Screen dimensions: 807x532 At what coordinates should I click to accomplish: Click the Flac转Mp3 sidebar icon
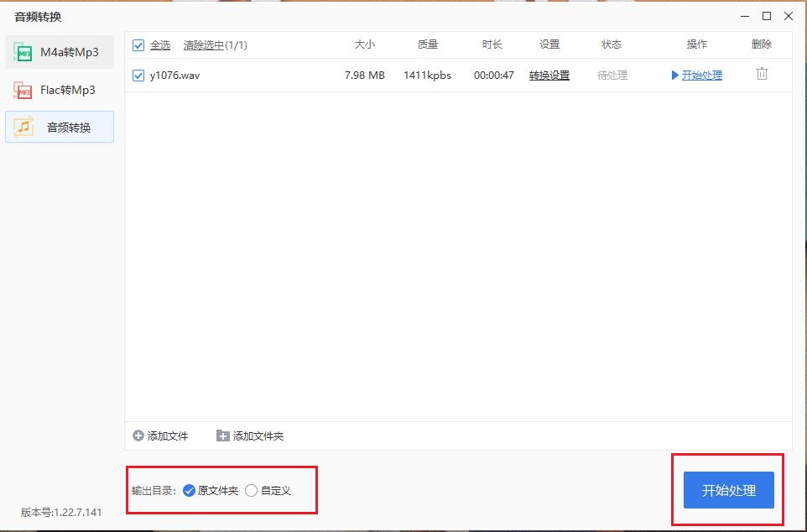click(x=23, y=90)
